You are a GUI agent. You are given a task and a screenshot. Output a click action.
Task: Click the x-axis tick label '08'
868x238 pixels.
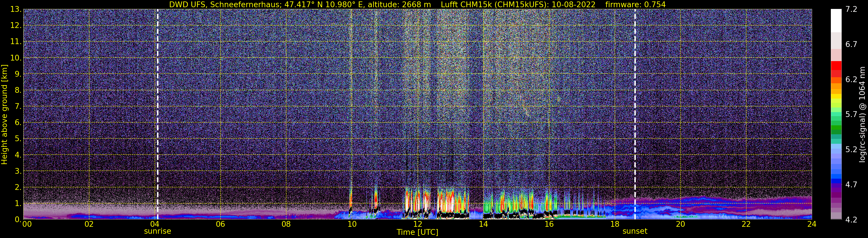tap(286, 224)
